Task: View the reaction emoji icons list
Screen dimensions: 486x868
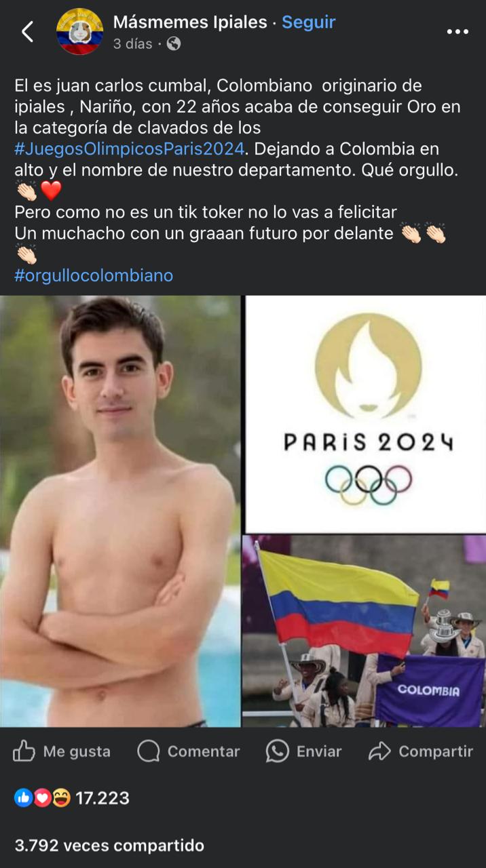Action: [x=42, y=799]
